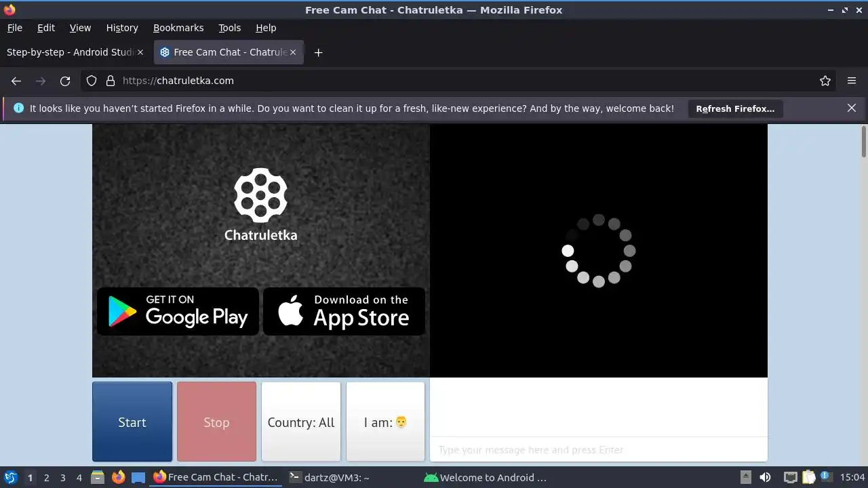Focus the Free Cam Chat taskbar window
868x488 pixels.
[216, 477]
